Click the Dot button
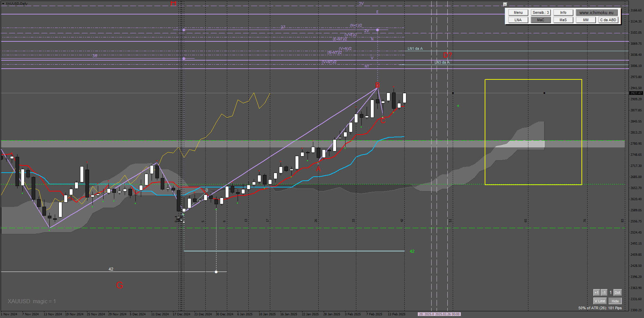The width and height of the screenshot is (644, 318). (617, 292)
